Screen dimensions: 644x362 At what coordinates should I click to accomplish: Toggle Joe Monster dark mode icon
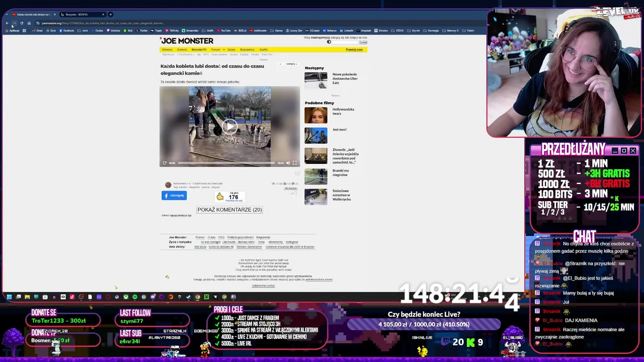(x=329, y=42)
